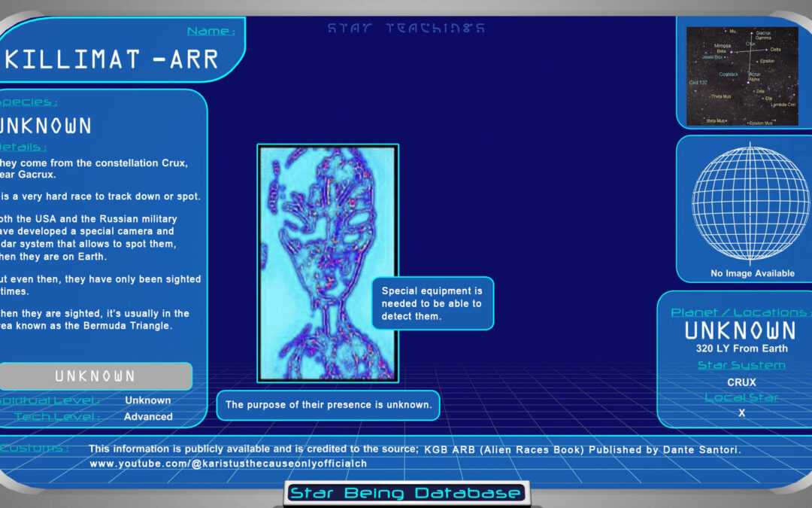Click the '320 LY From Earth' text

coord(741,348)
